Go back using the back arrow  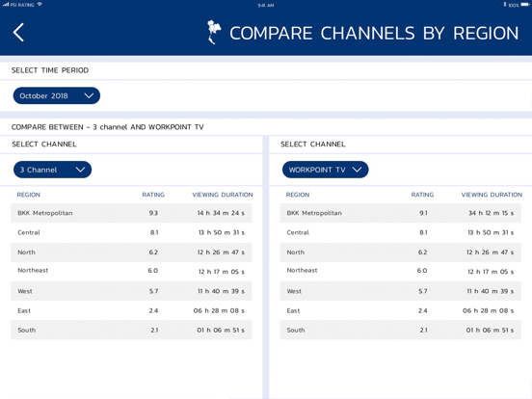click(18, 33)
